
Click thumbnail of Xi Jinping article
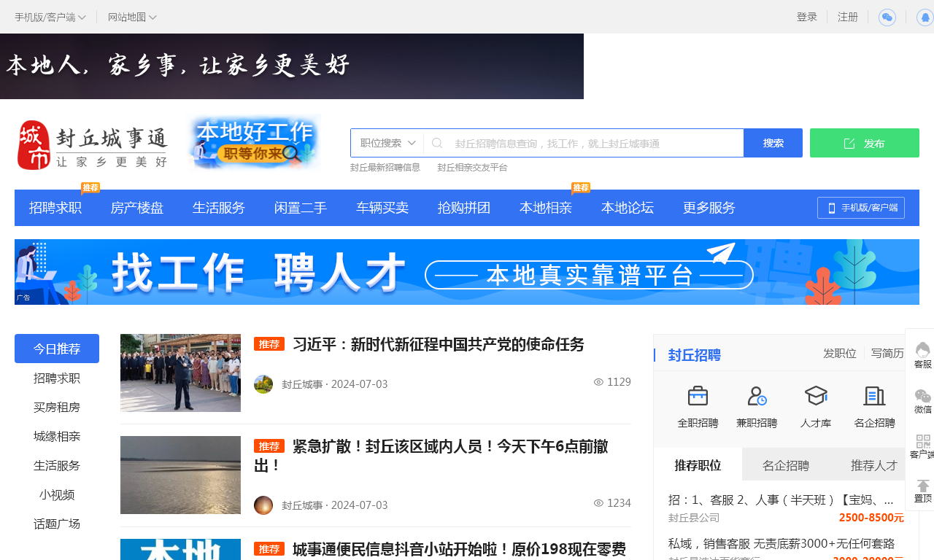180,373
